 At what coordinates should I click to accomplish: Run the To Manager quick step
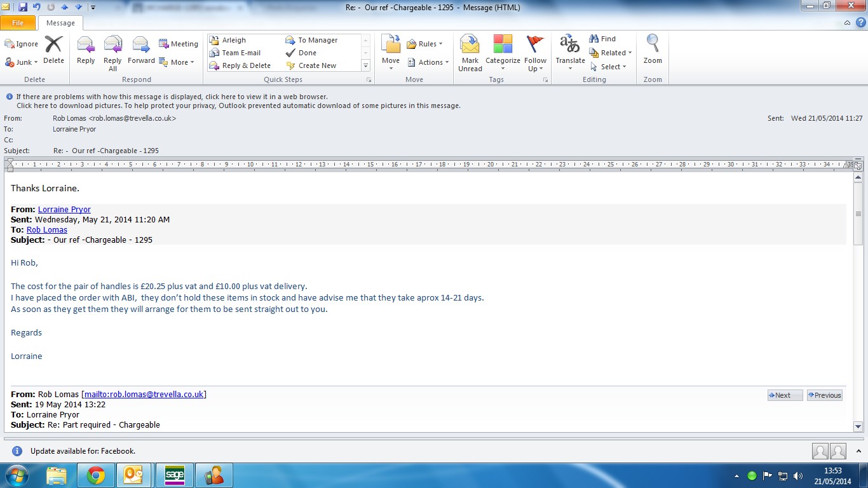tap(311, 40)
